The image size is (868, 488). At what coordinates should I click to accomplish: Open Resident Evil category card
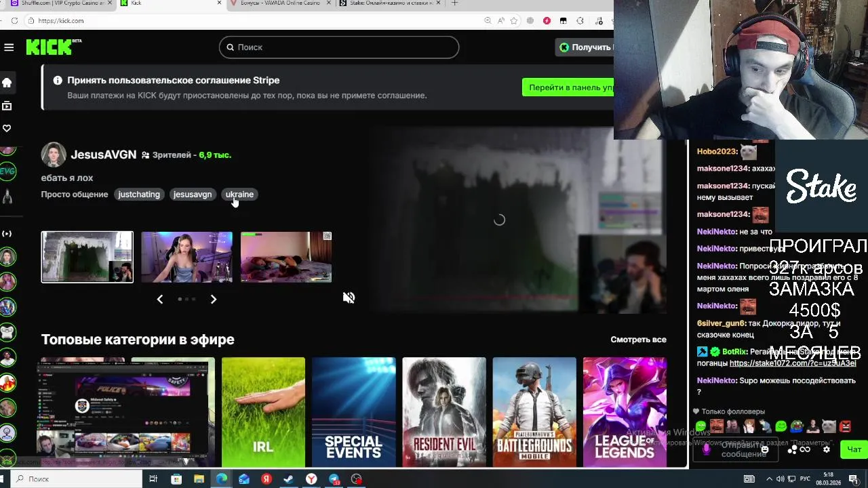(444, 412)
